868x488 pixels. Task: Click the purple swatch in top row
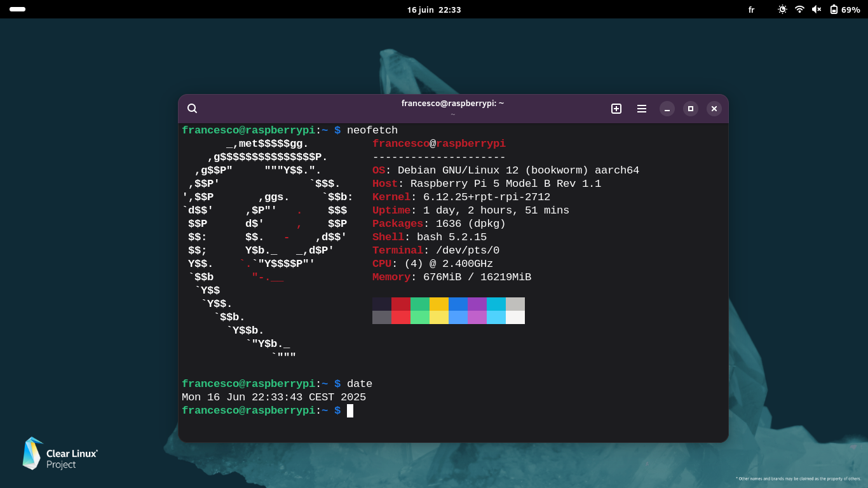click(x=477, y=304)
